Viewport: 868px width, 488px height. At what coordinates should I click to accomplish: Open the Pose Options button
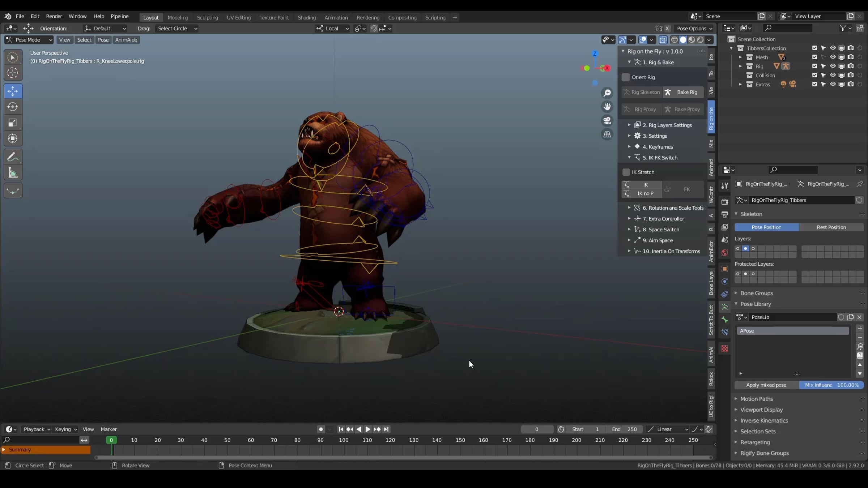[x=694, y=29]
